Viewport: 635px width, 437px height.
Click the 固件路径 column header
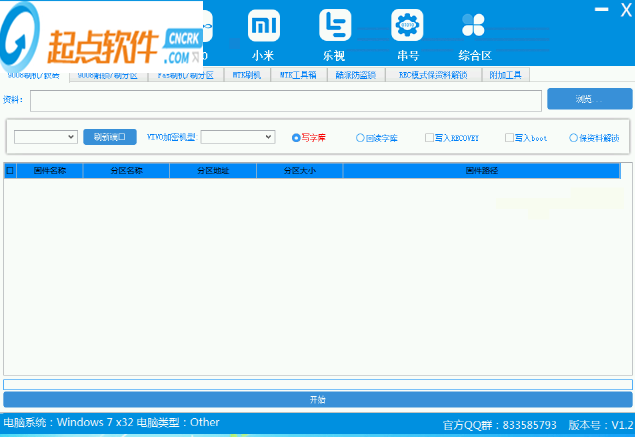(482, 171)
